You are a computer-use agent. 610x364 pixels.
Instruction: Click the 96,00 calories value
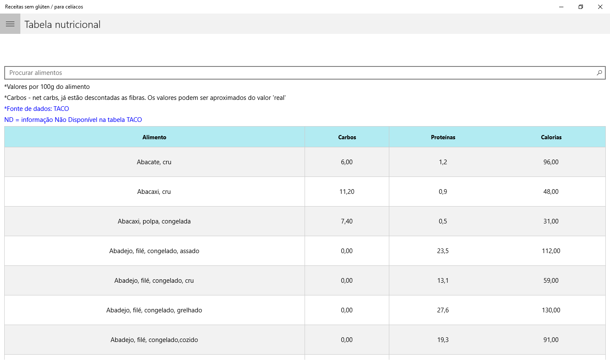click(x=551, y=162)
